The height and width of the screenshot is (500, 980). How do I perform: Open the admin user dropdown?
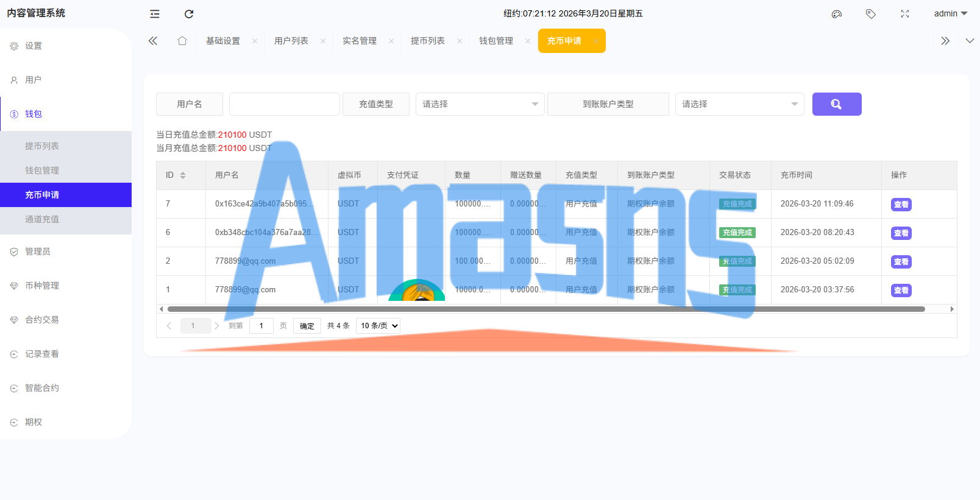(950, 13)
